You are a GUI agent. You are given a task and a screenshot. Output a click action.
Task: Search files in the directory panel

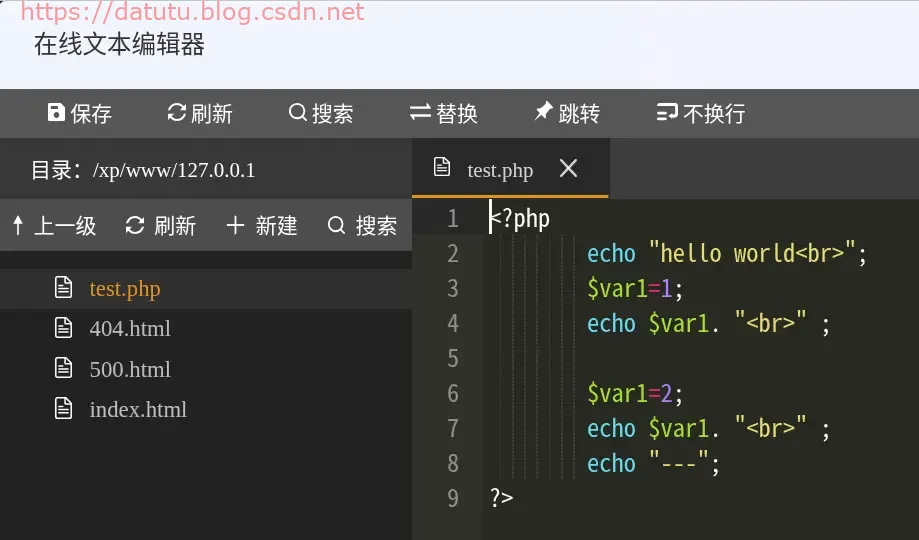pos(336,225)
